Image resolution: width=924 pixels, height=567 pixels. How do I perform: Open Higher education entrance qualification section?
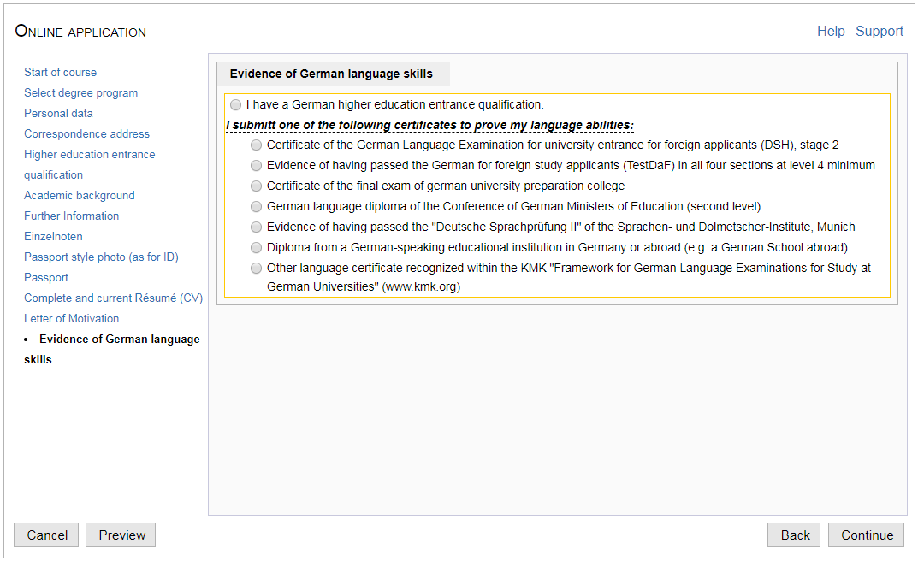[90, 165]
